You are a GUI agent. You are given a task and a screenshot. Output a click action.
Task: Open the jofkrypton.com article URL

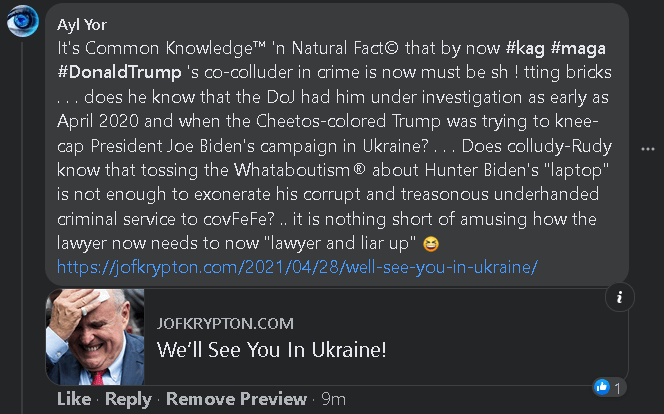[297, 267]
